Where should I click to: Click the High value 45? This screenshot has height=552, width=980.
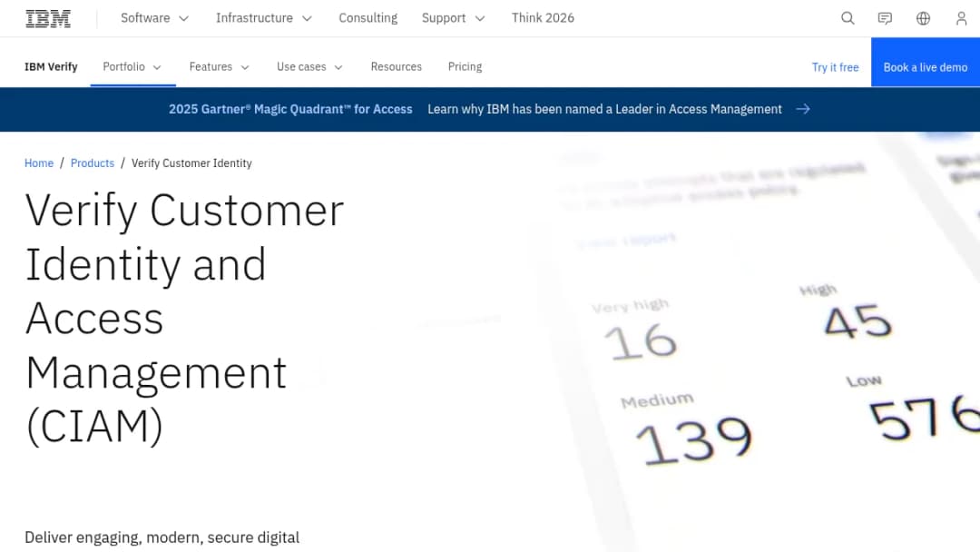[857, 321]
